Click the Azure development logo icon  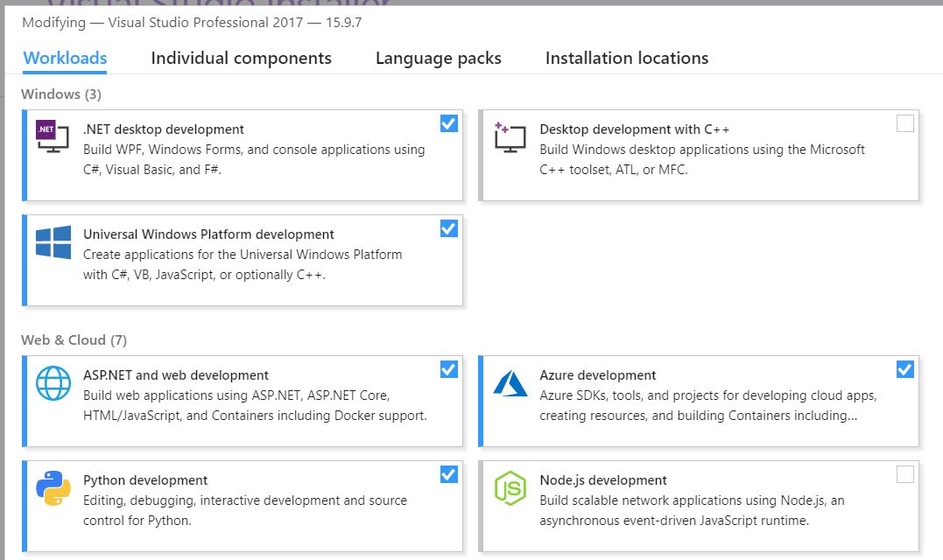click(x=510, y=382)
